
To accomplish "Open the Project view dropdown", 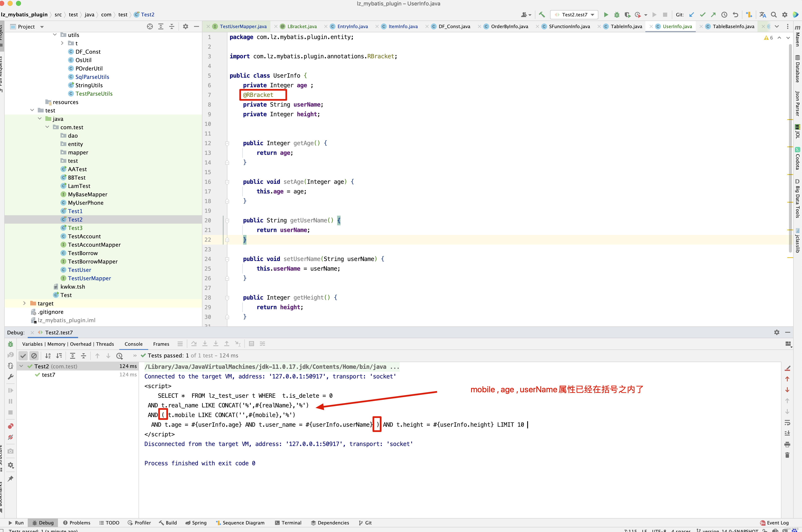I will point(42,27).
